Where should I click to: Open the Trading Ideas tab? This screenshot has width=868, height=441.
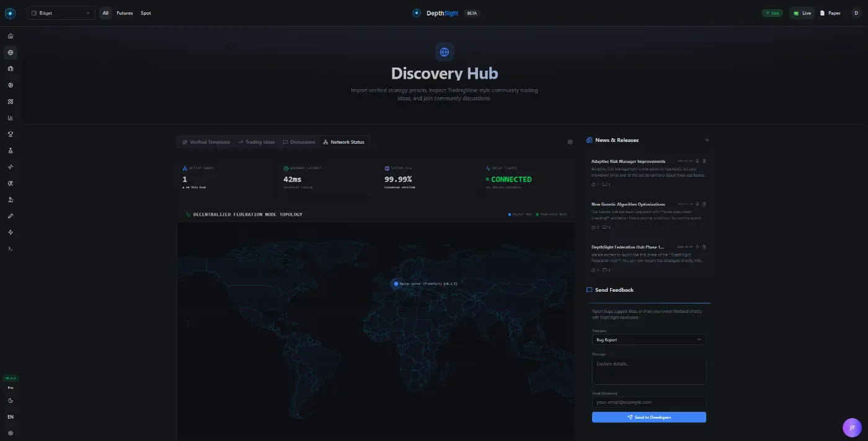[x=257, y=142]
